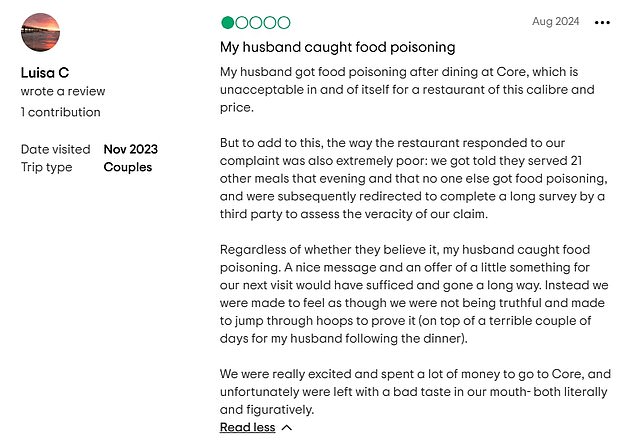
Task: Click the '1 contribution' text
Action: (x=61, y=112)
